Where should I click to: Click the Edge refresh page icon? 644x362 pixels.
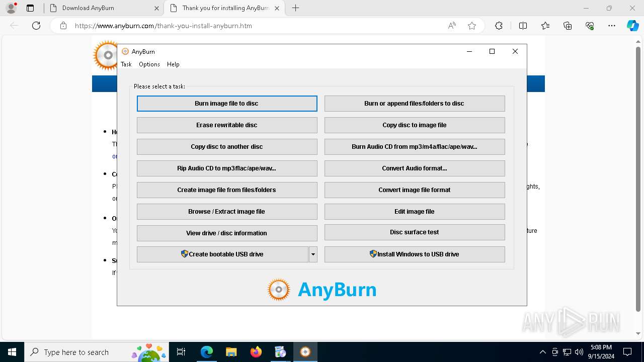[36, 26]
